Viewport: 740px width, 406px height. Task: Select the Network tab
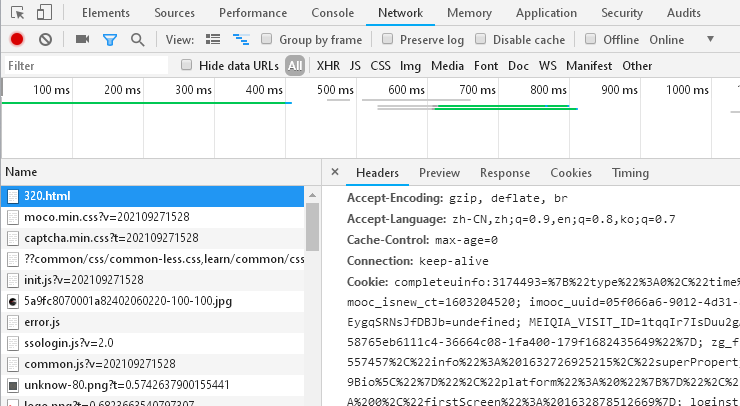pos(400,13)
